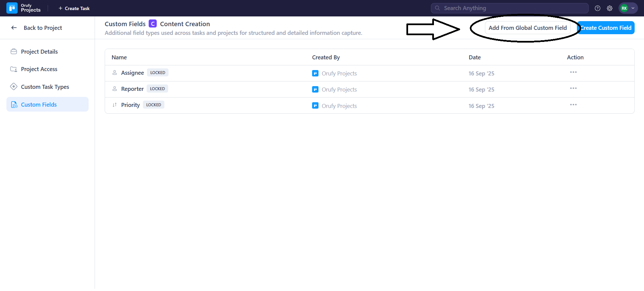
Task: Open the help question mark icon
Action: tap(597, 8)
